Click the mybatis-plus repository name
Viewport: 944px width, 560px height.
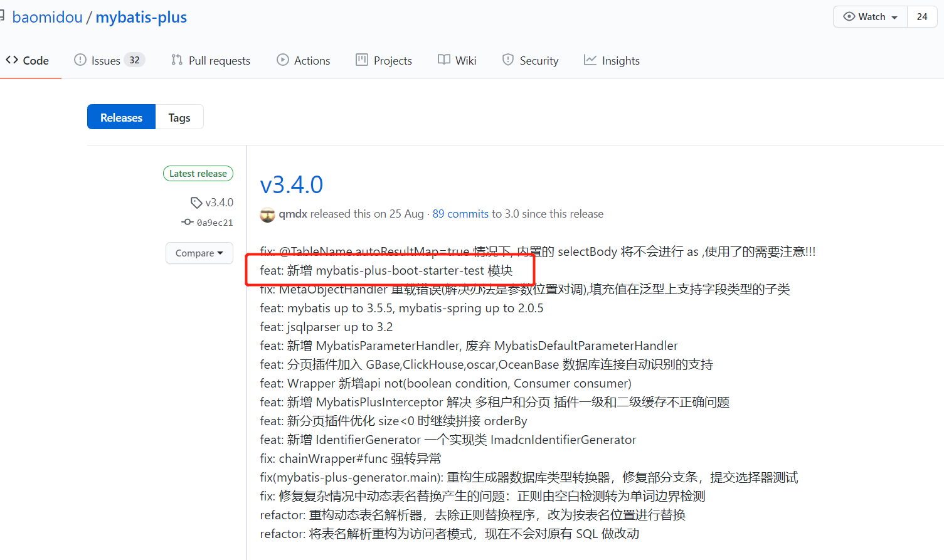click(x=141, y=17)
